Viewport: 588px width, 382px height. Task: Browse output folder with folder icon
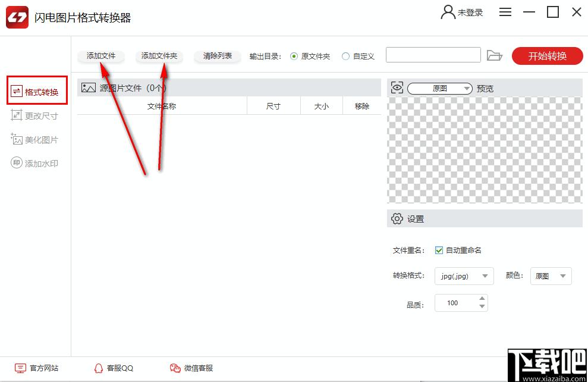point(494,55)
